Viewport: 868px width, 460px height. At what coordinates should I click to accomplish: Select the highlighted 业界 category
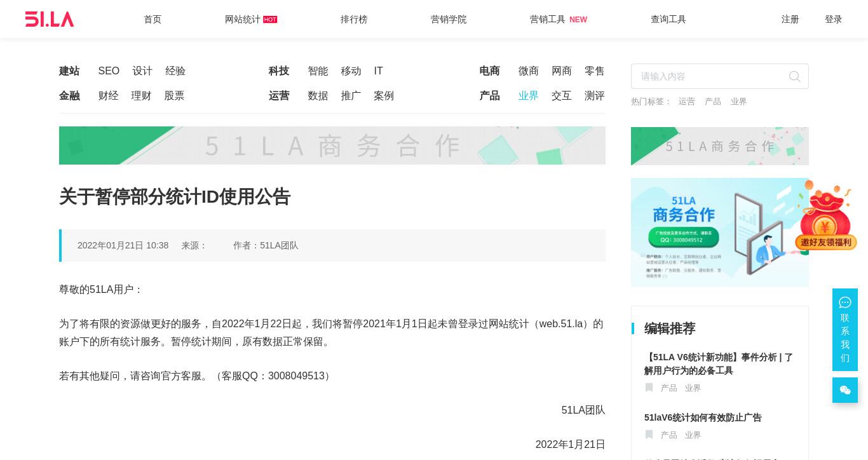point(529,96)
